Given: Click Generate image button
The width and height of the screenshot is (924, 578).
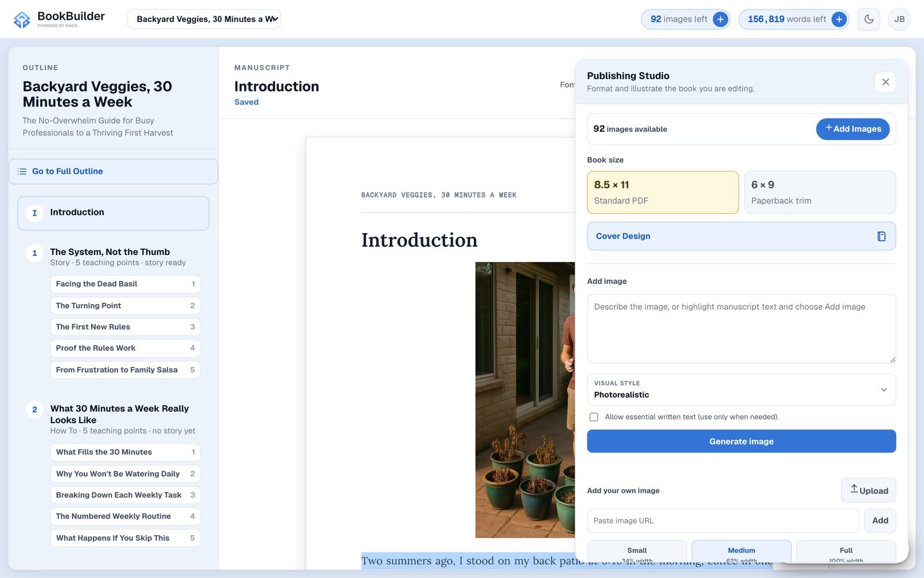Looking at the screenshot, I should click(x=741, y=441).
